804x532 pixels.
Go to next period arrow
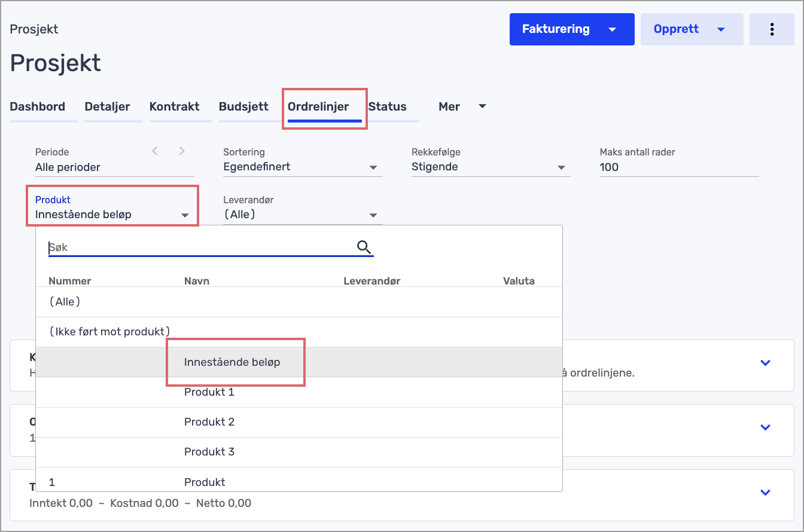pos(182,151)
